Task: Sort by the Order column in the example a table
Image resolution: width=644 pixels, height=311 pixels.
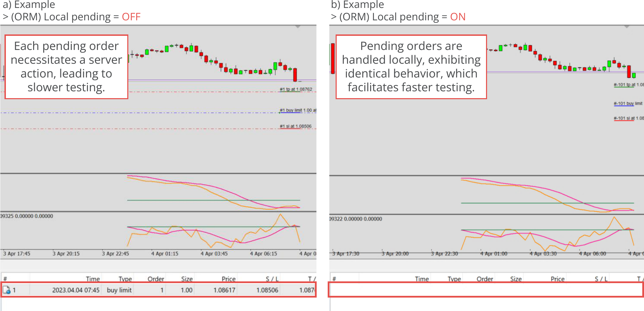Action: point(156,279)
